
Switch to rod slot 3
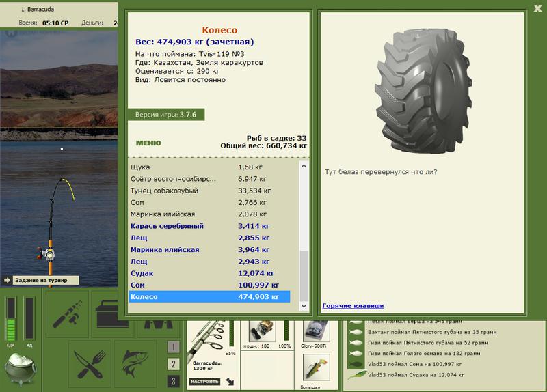click(x=174, y=381)
